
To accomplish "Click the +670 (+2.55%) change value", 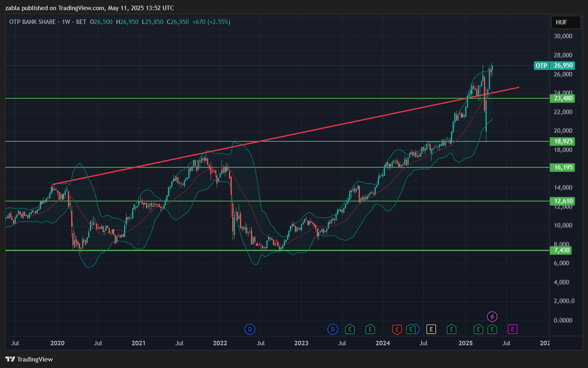I will [211, 22].
